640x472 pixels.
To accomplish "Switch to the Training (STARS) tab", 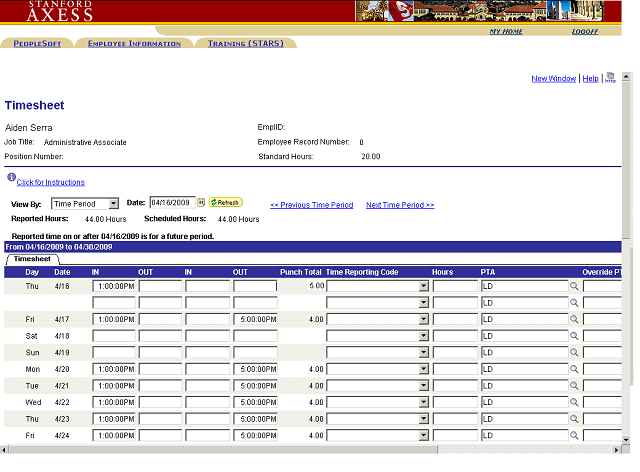I will tap(245, 44).
